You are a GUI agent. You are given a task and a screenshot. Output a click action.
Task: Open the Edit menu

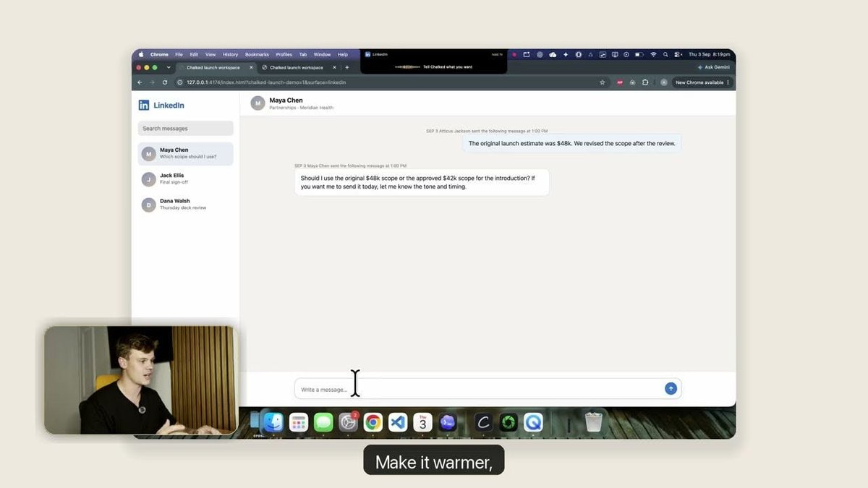tap(194, 54)
